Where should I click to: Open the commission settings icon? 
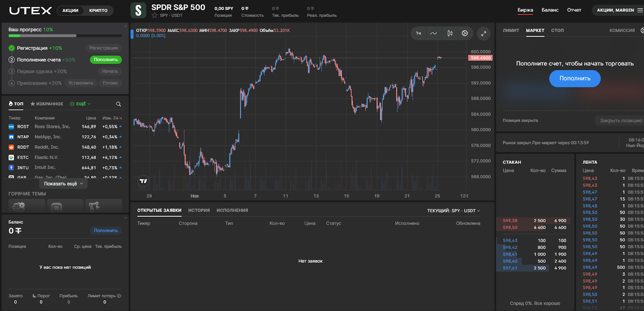click(x=642, y=31)
